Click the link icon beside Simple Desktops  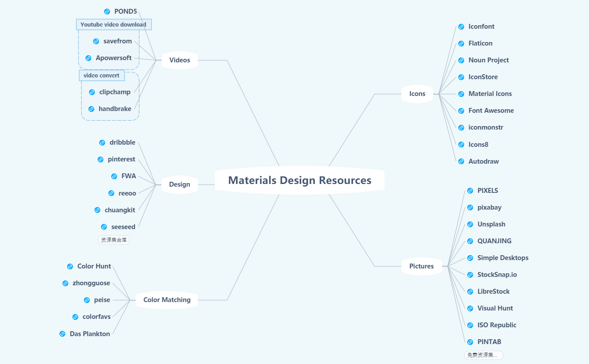[x=470, y=258]
